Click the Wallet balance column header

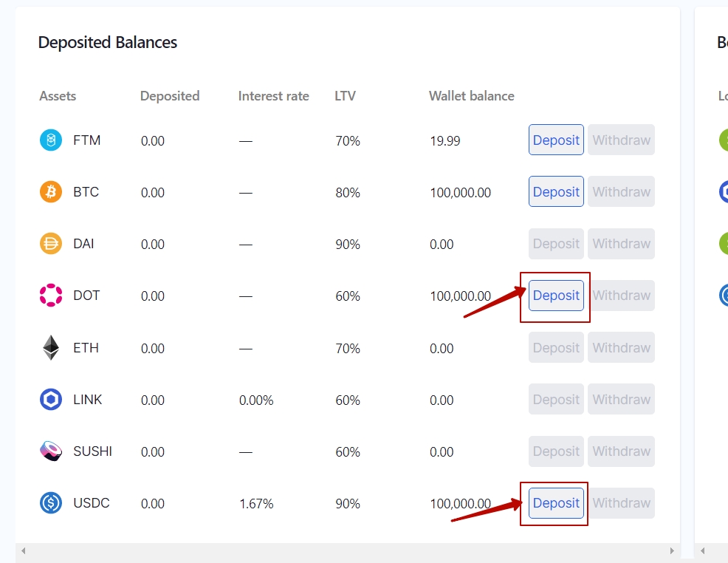click(x=471, y=96)
